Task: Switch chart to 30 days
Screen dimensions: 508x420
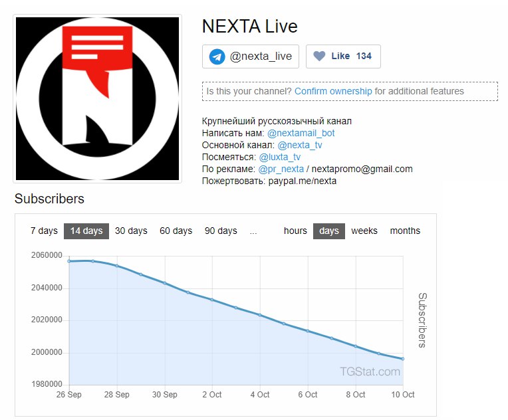Action: [131, 231]
